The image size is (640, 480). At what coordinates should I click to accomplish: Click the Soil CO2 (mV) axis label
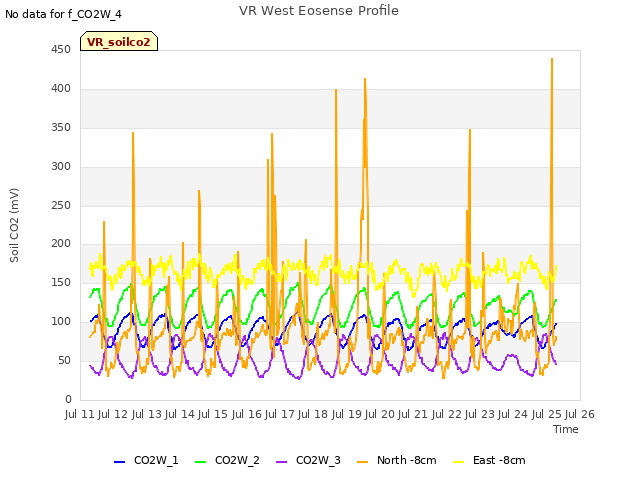14,225
